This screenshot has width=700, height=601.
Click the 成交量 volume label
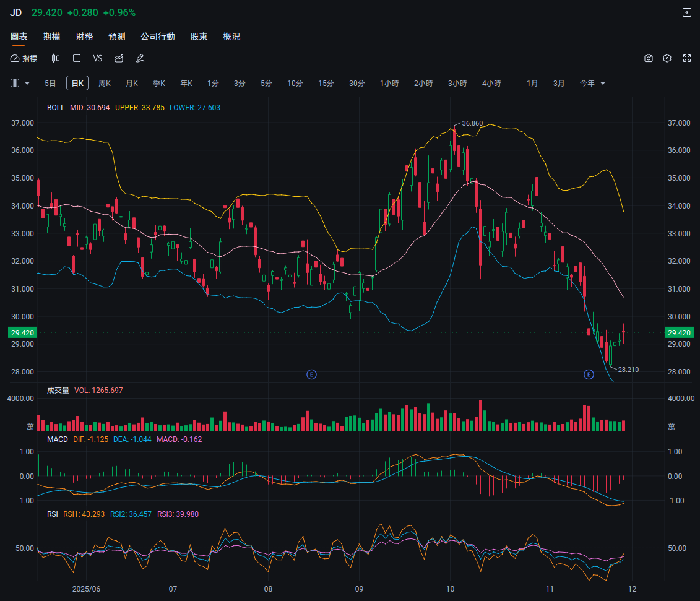tap(58, 391)
